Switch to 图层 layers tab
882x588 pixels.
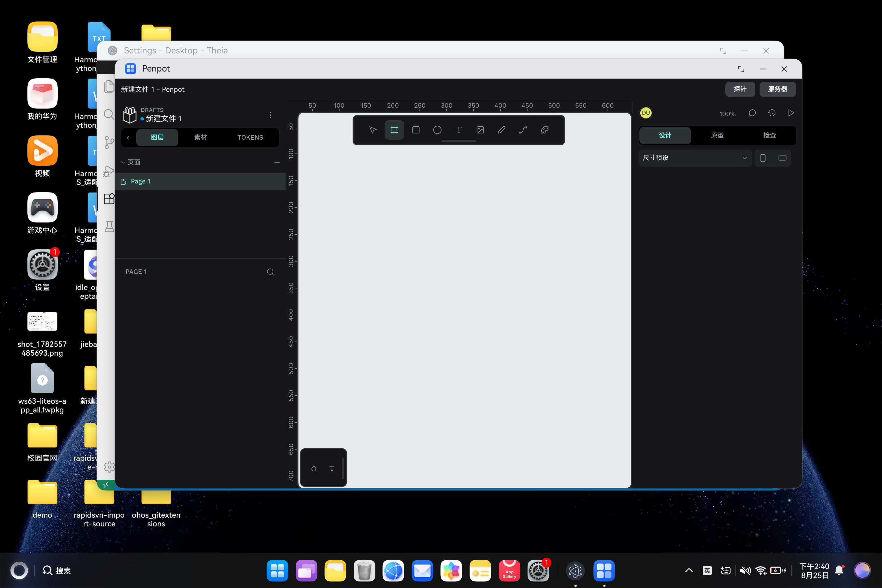tap(157, 138)
